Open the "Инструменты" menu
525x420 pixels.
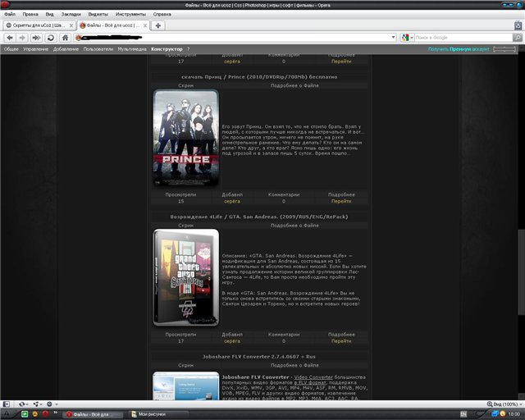tap(130, 14)
